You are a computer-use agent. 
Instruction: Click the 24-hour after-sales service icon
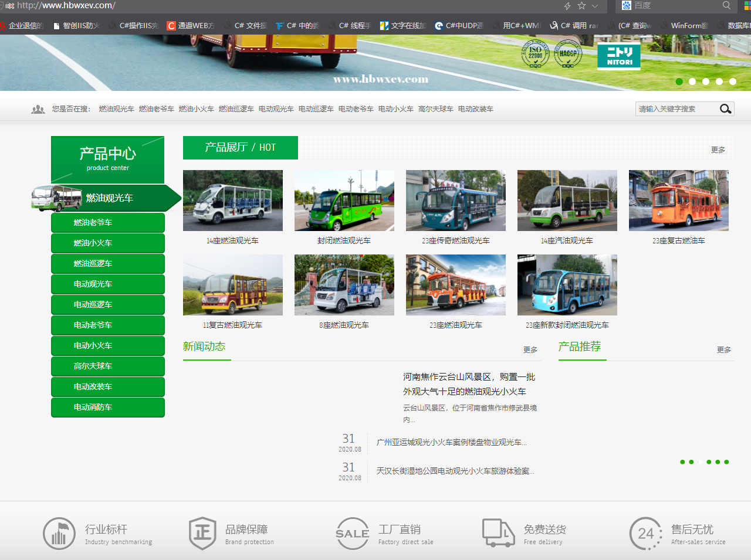646,534
